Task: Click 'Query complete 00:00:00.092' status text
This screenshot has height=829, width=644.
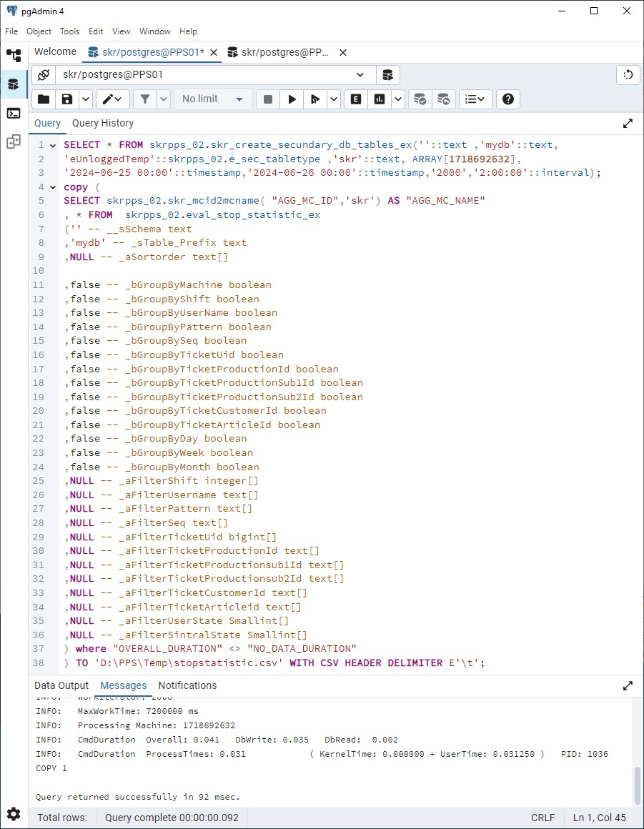Action: coord(172,818)
